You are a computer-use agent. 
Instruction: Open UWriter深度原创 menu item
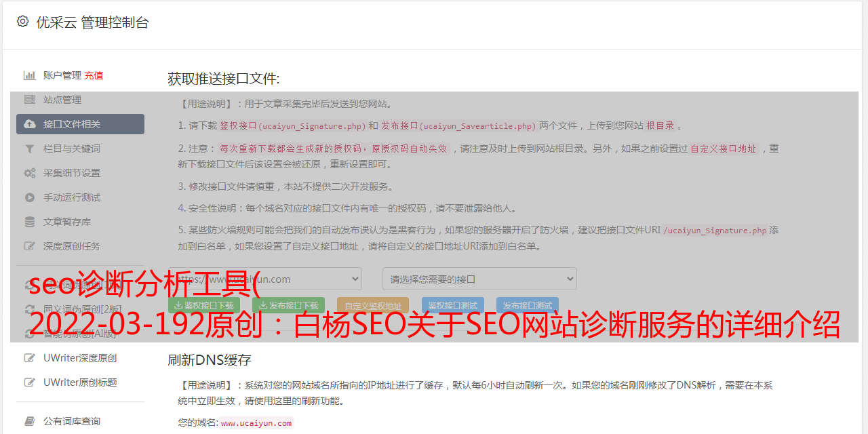tap(80, 358)
